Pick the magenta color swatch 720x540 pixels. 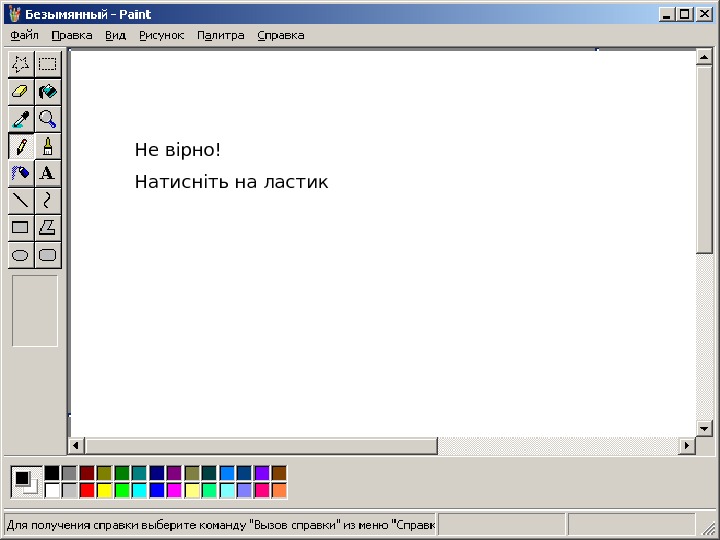[174, 490]
